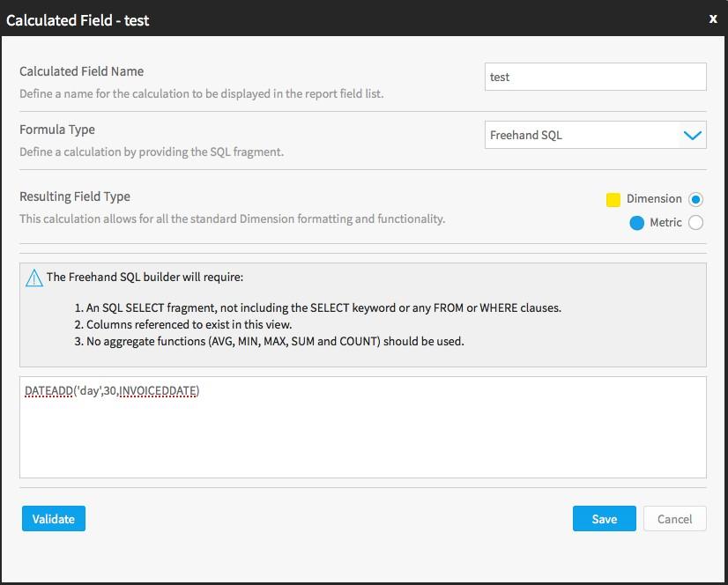Click the yellow Dimension square icon
Screen dimensions: 728x585
[x=613, y=200]
